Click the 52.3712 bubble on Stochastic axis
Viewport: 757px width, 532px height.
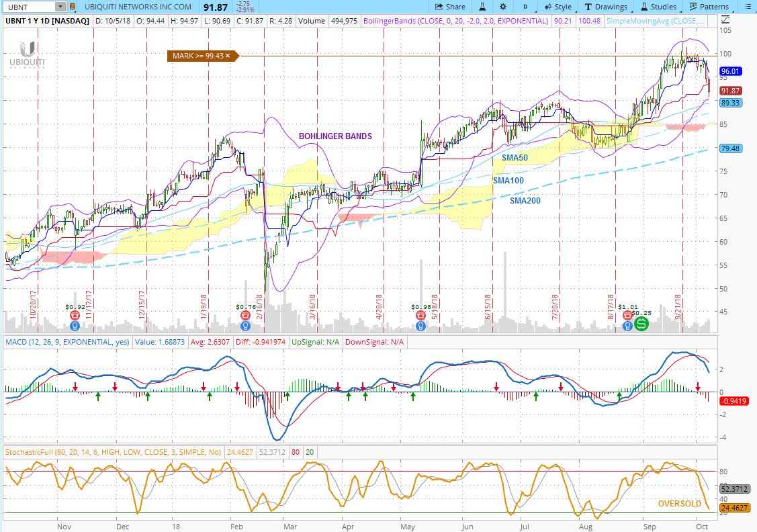tap(733, 489)
